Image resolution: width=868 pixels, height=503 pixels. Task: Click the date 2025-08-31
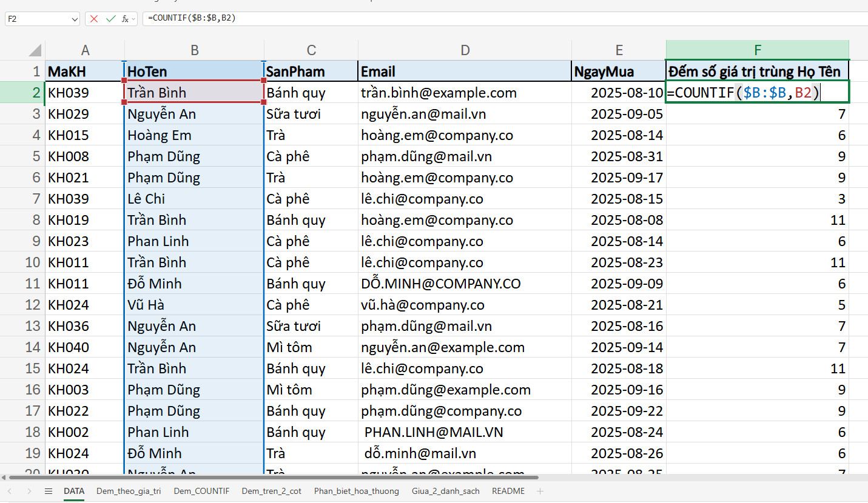coord(619,156)
